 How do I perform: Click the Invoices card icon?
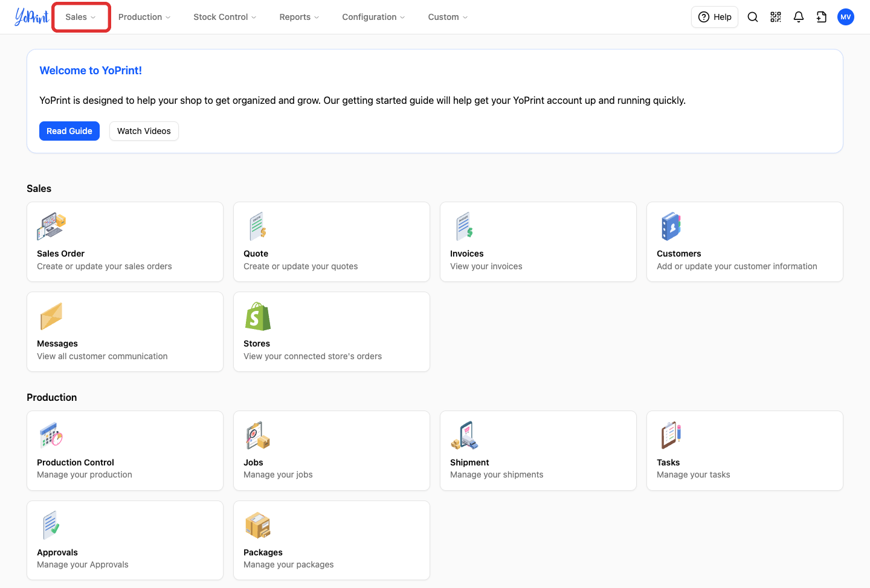(x=465, y=226)
